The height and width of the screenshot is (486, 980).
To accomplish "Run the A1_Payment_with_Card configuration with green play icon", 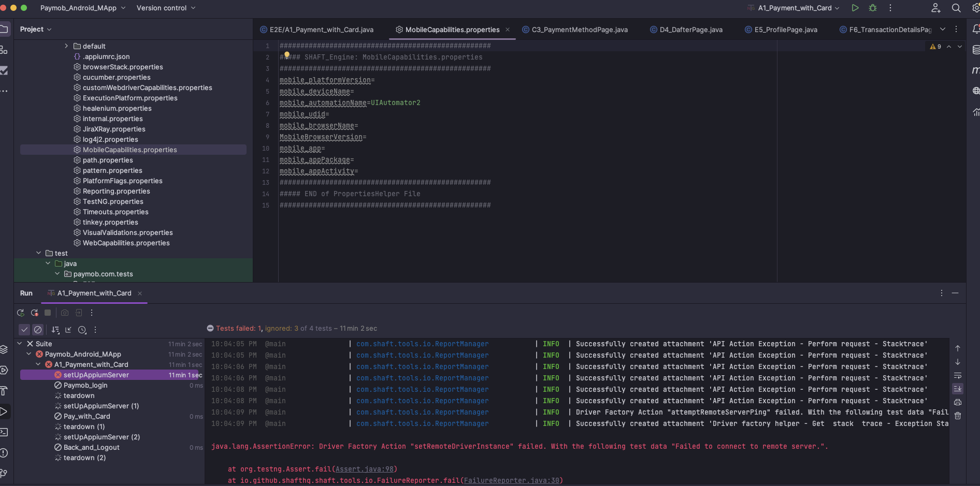I will [855, 8].
